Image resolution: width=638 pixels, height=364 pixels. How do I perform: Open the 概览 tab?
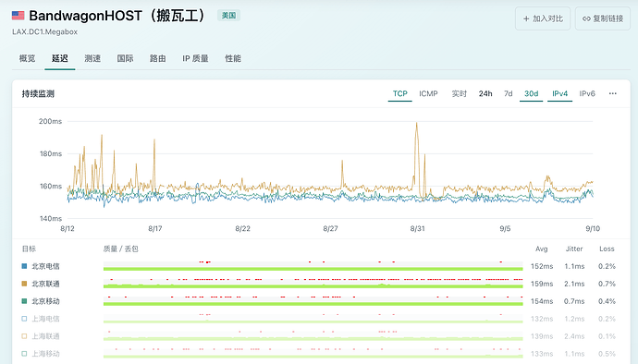pos(27,58)
